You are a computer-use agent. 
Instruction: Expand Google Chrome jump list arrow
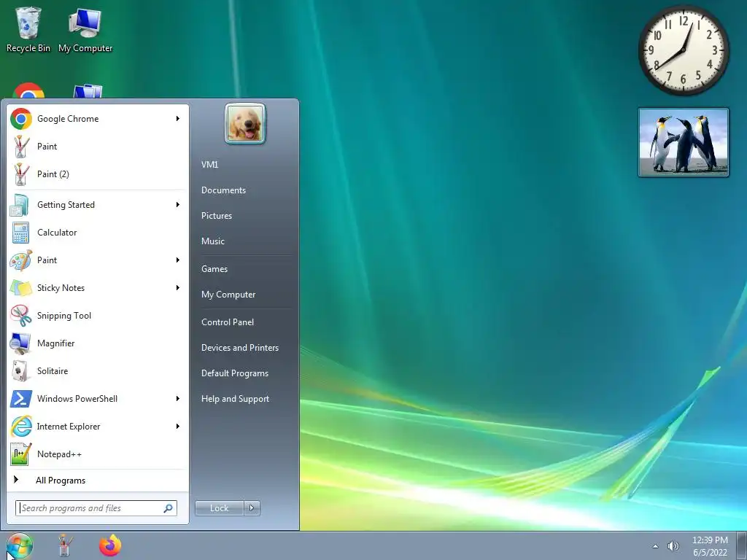click(x=178, y=119)
